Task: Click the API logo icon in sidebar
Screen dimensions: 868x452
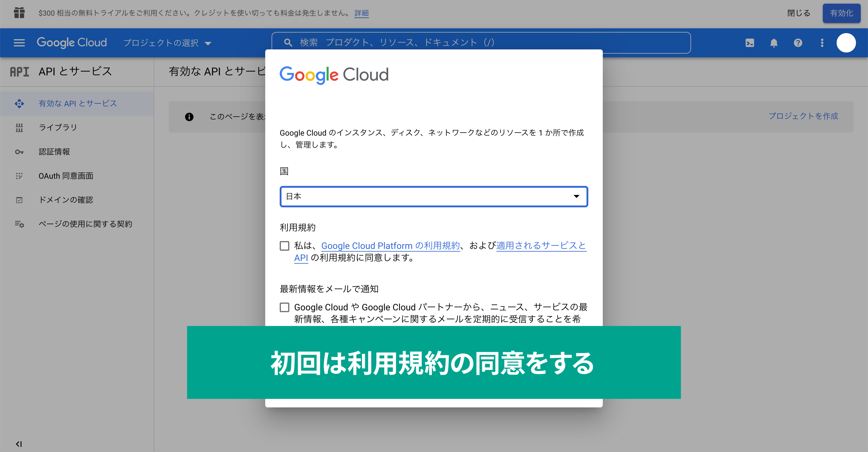Action: click(x=19, y=71)
